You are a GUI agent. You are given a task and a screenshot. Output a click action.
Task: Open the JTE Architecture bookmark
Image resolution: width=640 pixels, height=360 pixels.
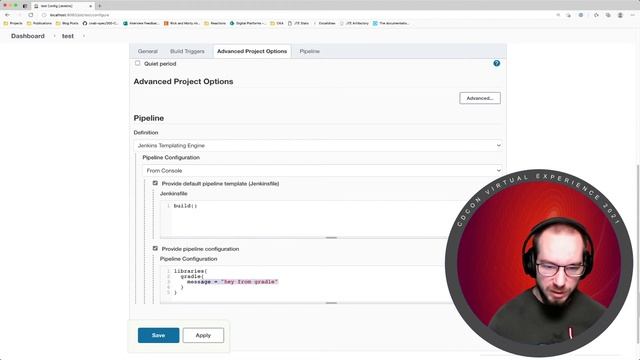click(x=354, y=23)
